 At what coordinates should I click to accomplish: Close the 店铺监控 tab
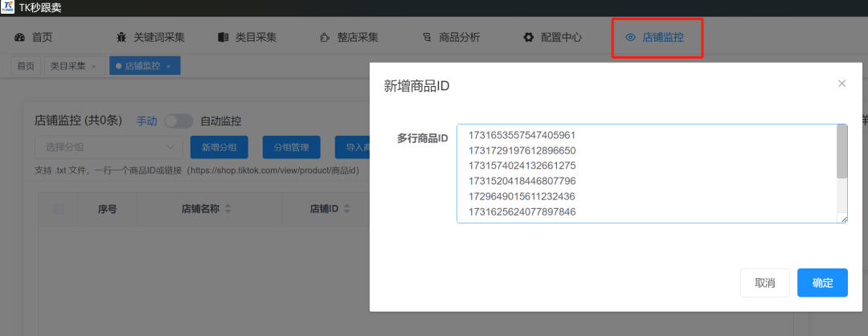tap(168, 66)
